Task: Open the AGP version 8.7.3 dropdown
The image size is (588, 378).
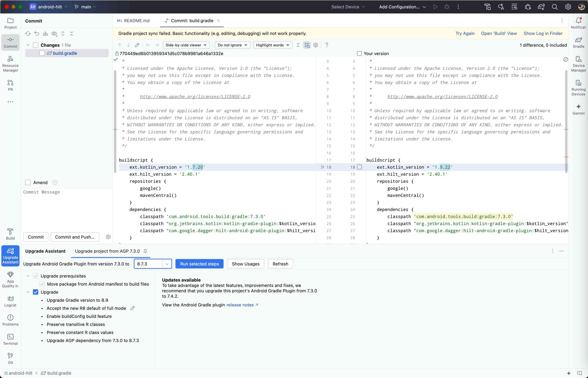Action: [167, 264]
